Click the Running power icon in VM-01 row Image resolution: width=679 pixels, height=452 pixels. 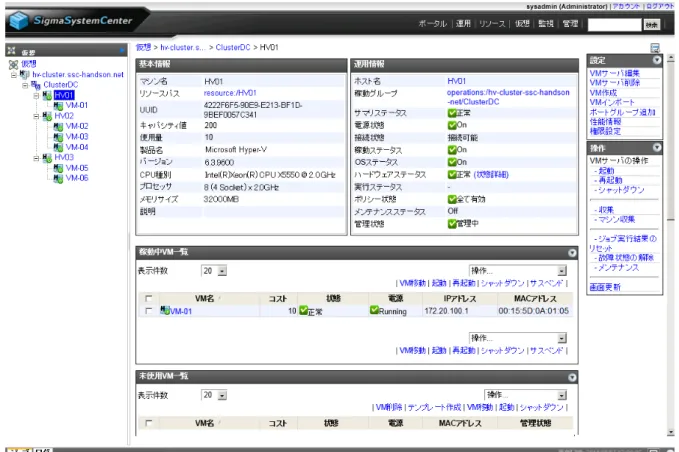(x=374, y=310)
